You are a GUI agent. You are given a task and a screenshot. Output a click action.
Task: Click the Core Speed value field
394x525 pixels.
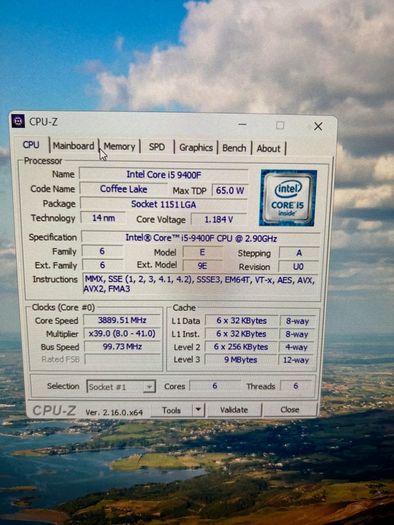click(122, 320)
